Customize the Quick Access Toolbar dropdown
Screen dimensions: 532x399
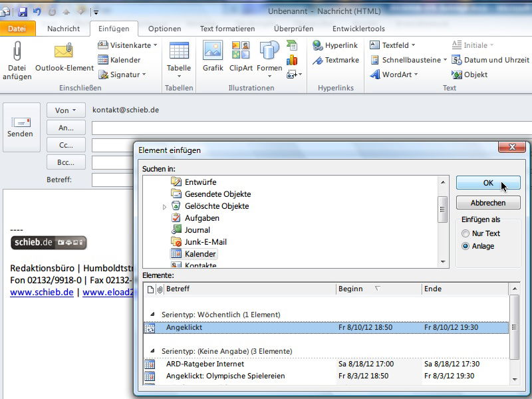96,13
